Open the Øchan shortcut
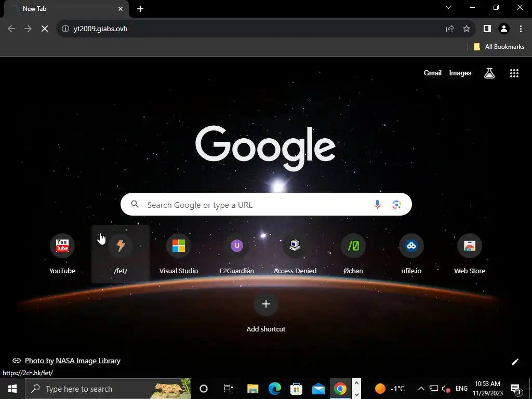This screenshot has width=532, height=399. coord(353,254)
